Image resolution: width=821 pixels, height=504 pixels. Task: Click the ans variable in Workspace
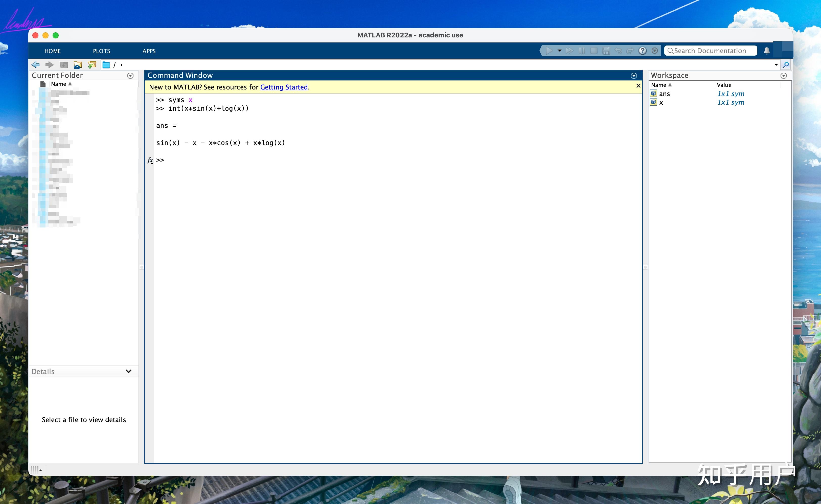[664, 94]
